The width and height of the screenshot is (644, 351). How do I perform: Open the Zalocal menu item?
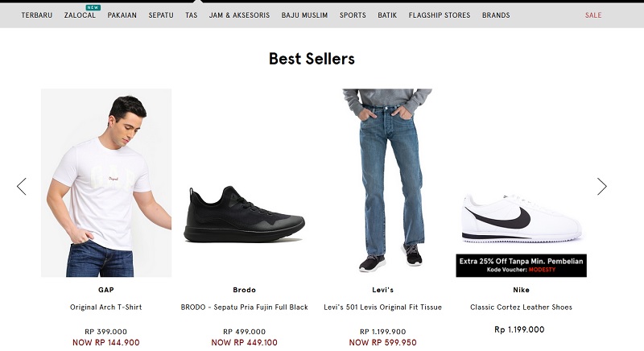[x=80, y=15]
